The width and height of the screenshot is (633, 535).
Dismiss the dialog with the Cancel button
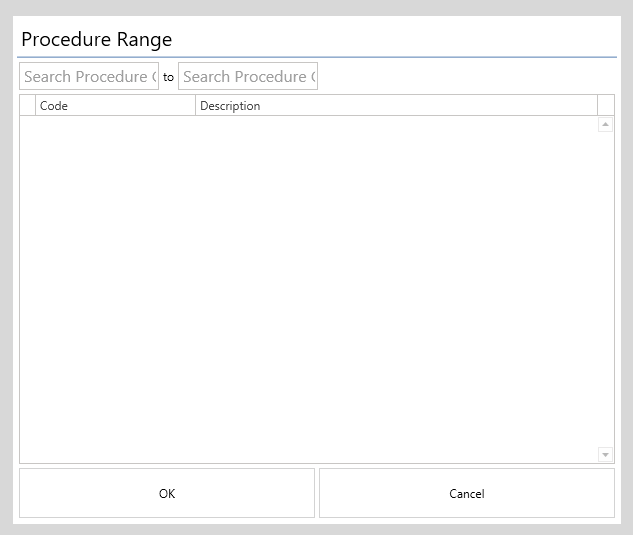[467, 493]
